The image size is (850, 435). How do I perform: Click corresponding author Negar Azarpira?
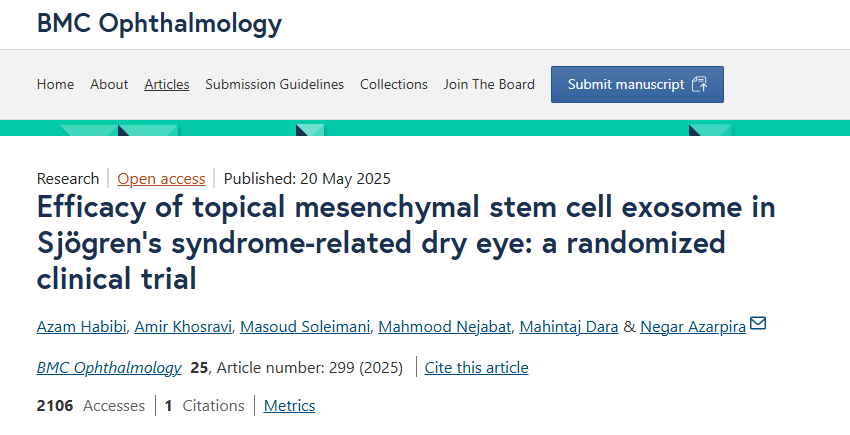tap(692, 326)
